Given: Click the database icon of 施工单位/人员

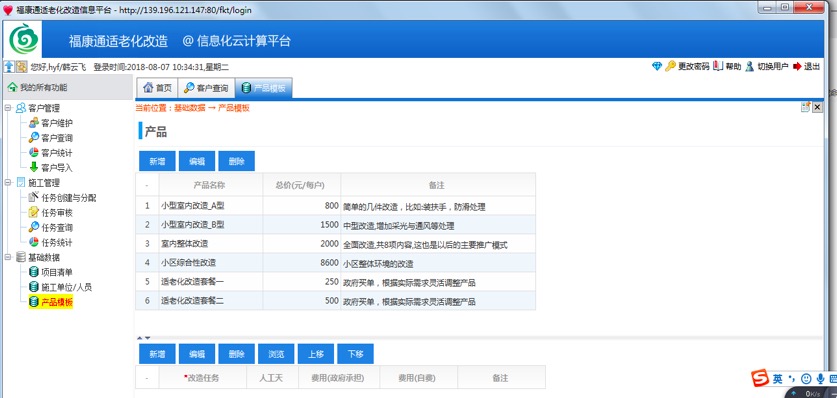Looking at the screenshot, I should [34, 287].
